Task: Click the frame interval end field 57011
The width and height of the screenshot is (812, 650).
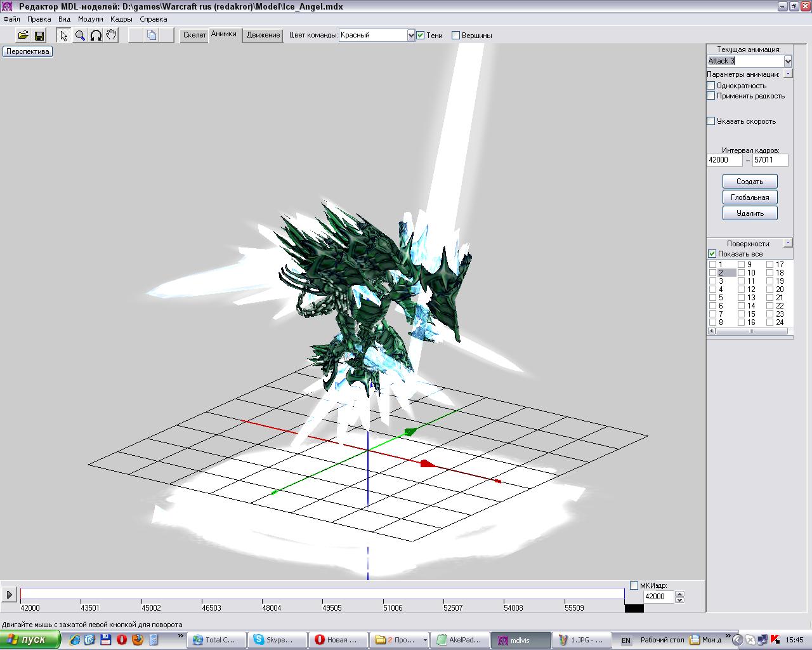Action: pos(770,160)
